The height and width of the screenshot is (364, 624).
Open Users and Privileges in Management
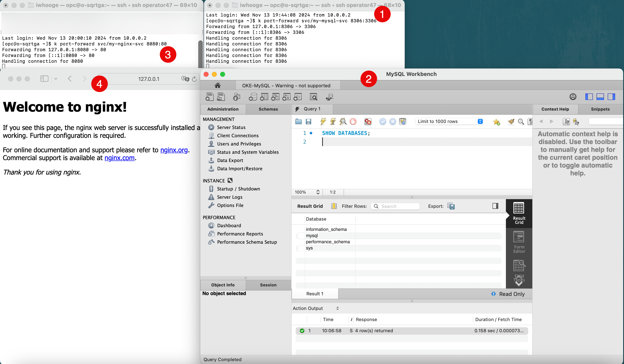coord(239,144)
